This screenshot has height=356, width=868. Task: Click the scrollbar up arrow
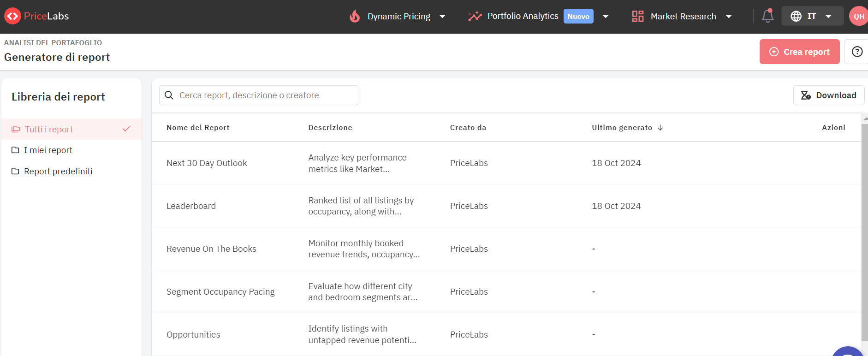click(865, 119)
